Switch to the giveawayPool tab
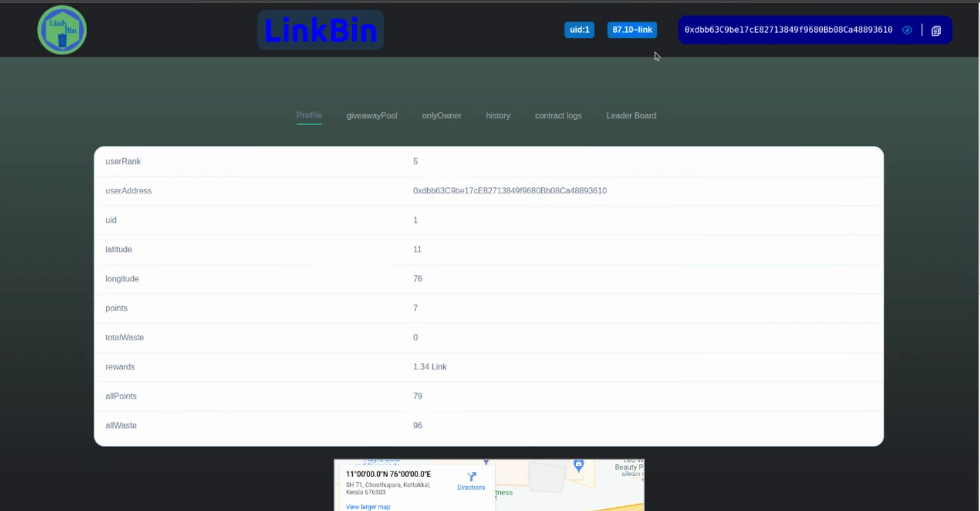 coord(372,116)
